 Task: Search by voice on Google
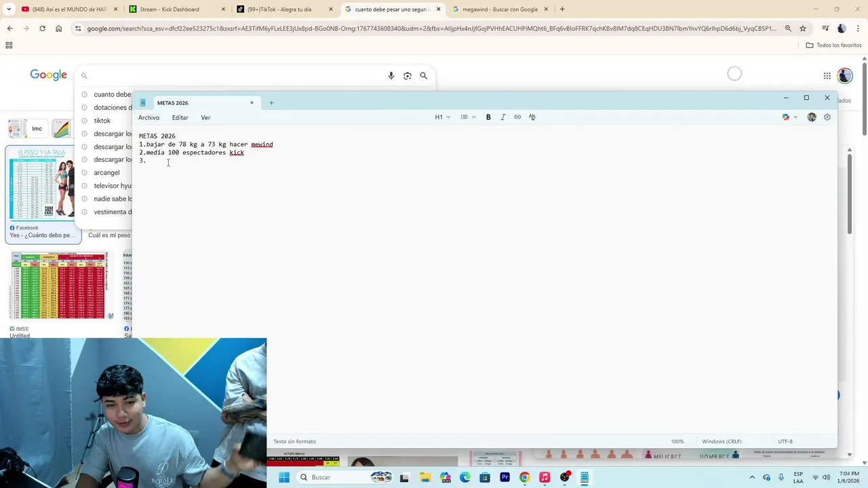(x=391, y=76)
